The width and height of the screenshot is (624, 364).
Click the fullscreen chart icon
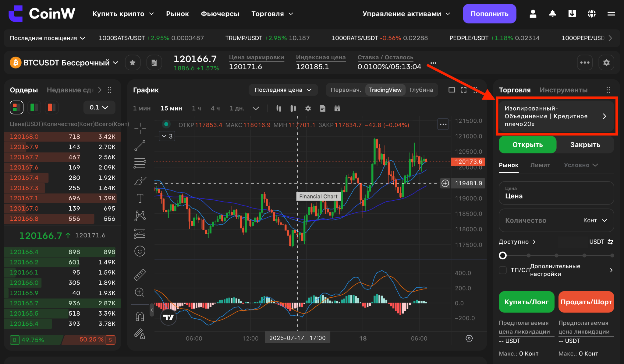pyautogui.click(x=463, y=90)
